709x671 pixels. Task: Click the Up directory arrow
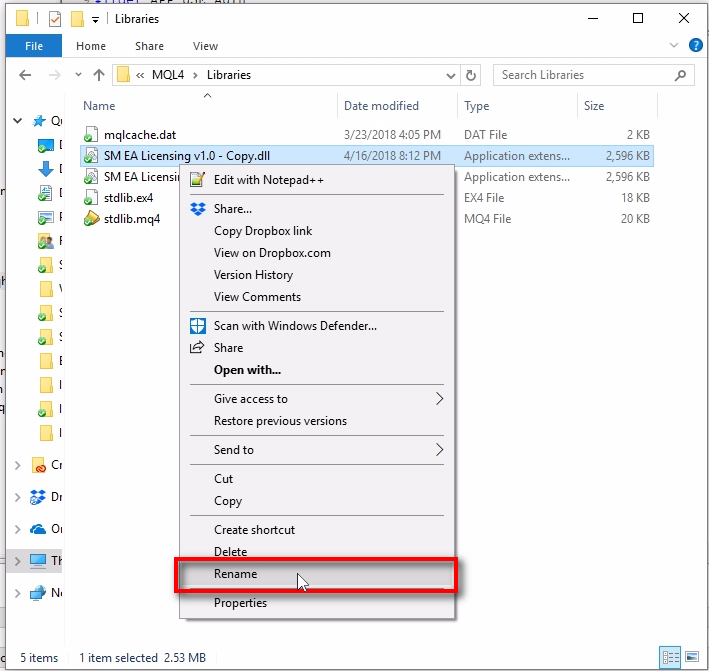(99, 75)
